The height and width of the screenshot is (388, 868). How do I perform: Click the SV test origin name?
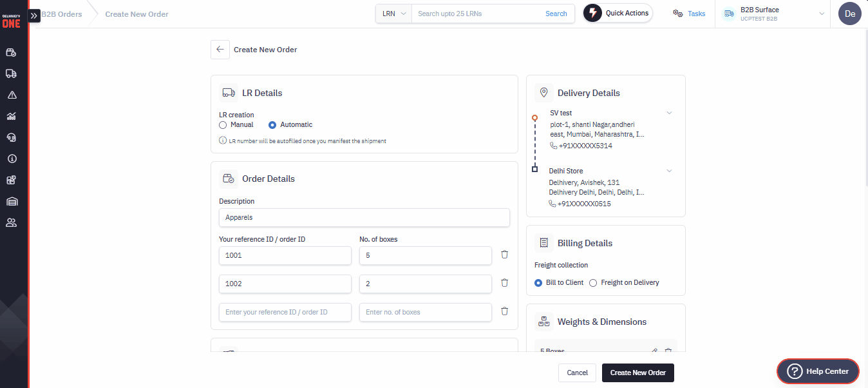pyautogui.click(x=561, y=113)
